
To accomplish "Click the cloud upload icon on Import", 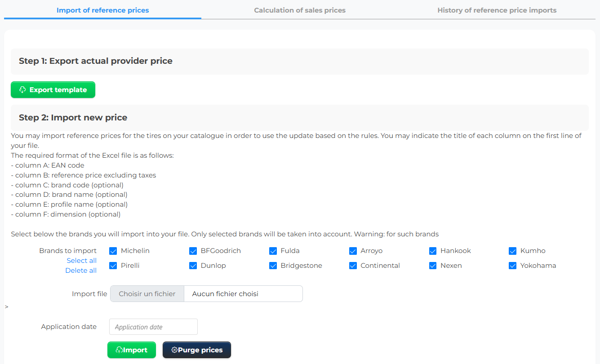I will pos(119,350).
